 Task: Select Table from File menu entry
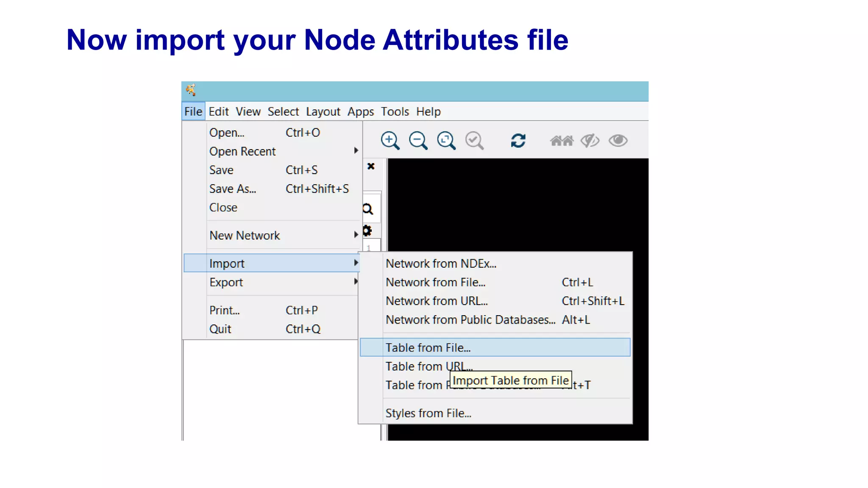pos(428,347)
